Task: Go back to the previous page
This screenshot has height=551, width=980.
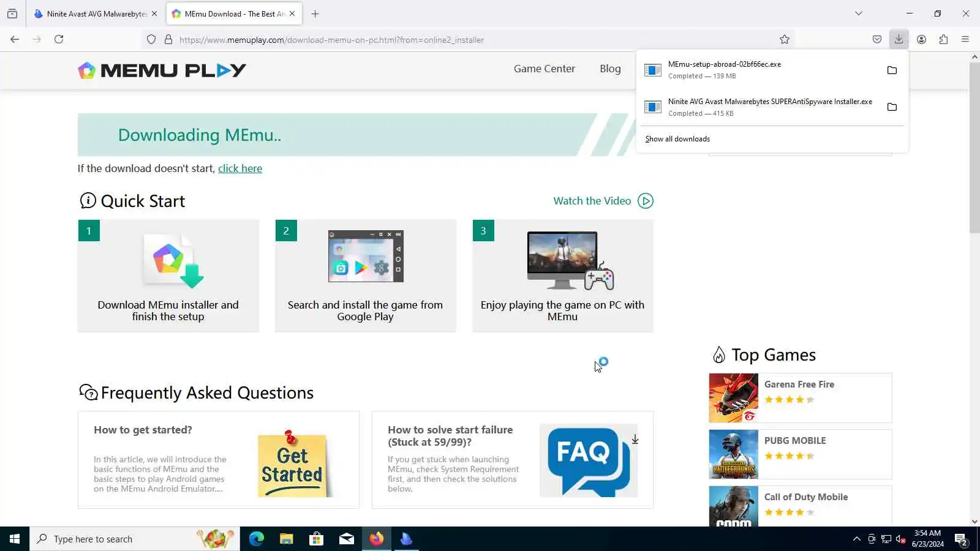Action: click(15, 39)
